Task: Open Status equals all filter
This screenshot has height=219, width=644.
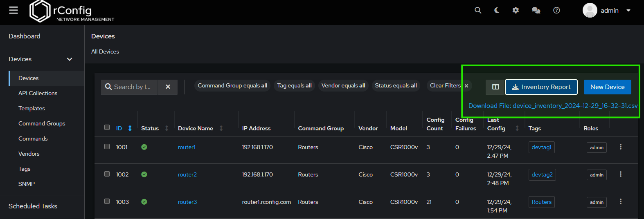Action: point(396,85)
